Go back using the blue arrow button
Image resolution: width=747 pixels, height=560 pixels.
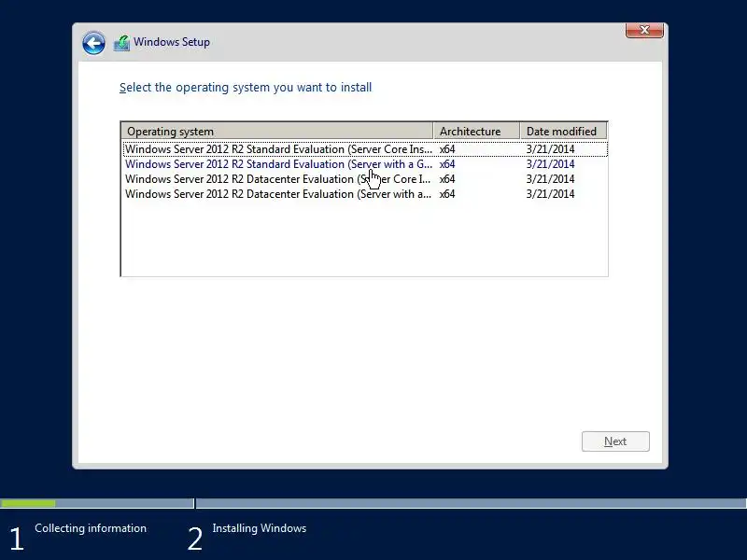tap(93, 43)
